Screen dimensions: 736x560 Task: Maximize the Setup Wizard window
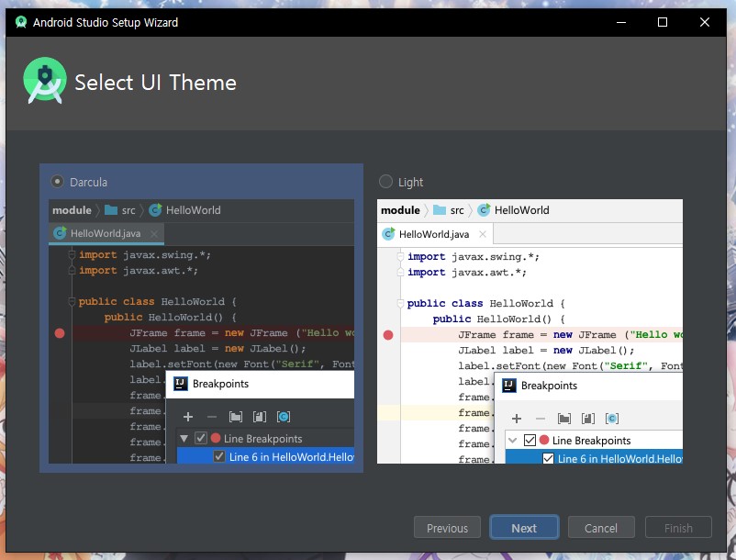pos(663,22)
